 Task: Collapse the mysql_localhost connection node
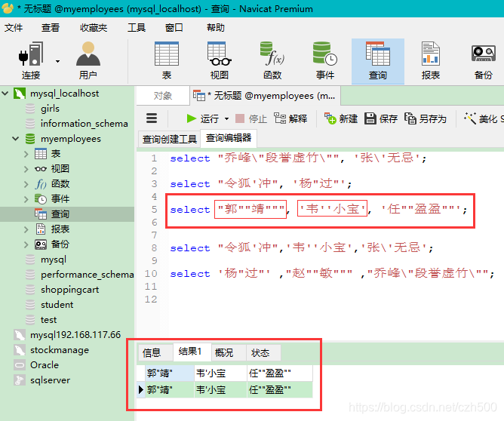click(x=5, y=94)
